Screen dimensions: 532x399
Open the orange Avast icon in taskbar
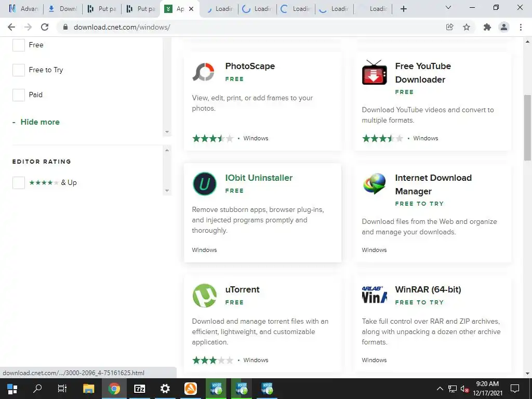pyautogui.click(x=191, y=389)
